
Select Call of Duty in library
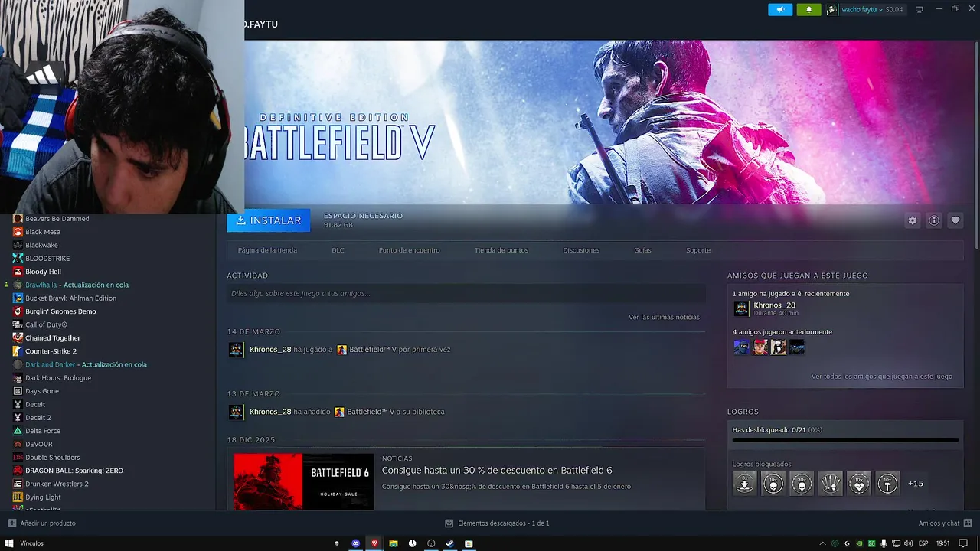click(x=46, y=324)
